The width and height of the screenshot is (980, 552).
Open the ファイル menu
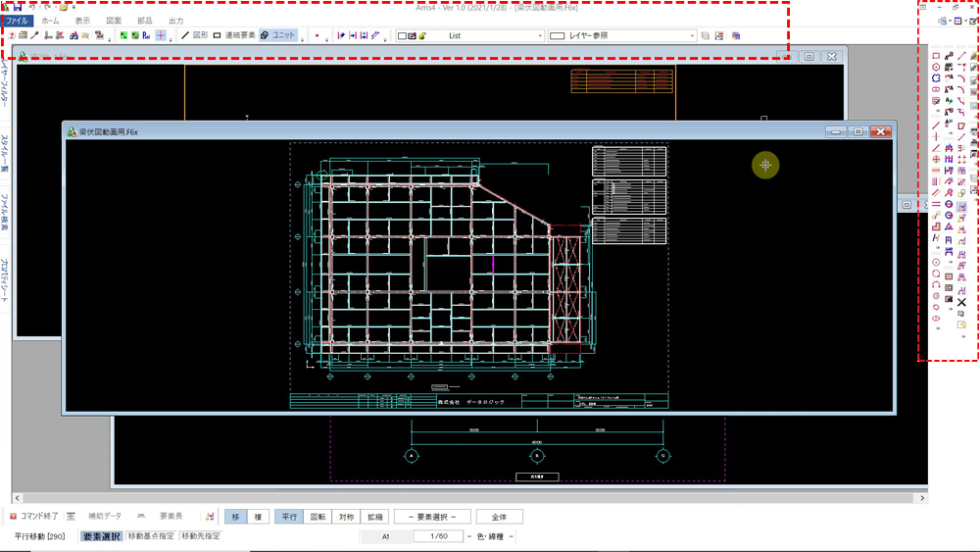[x=17, y=21]
